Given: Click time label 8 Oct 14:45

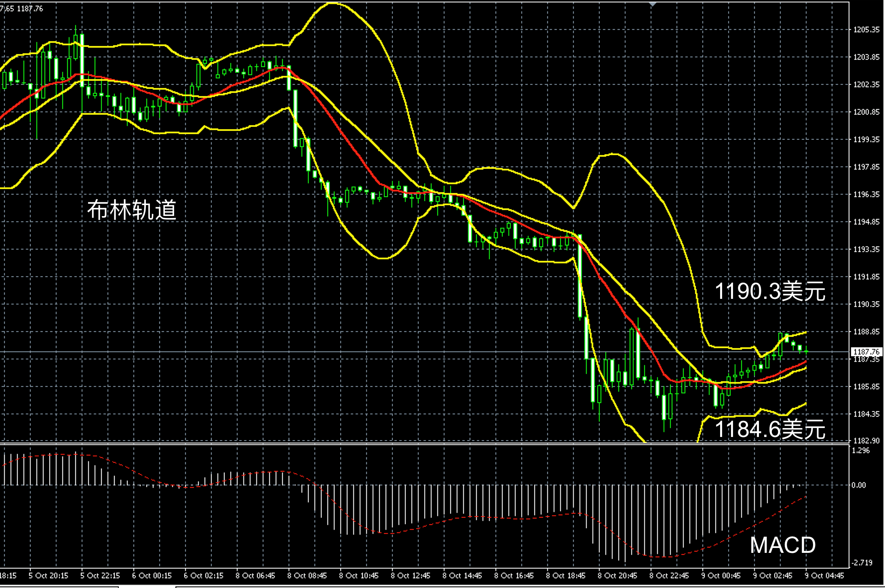Looking at the screenshot, I should [x=462, y=575].
